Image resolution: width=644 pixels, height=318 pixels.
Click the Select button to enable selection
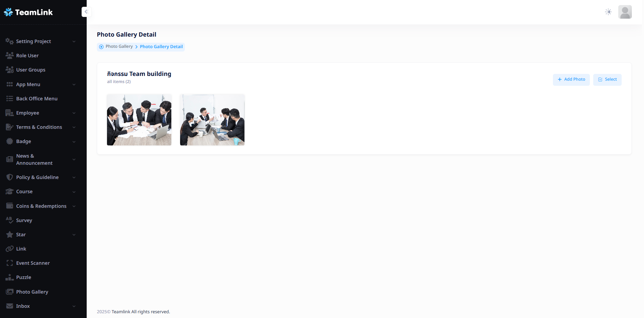[x=607, y=80]
